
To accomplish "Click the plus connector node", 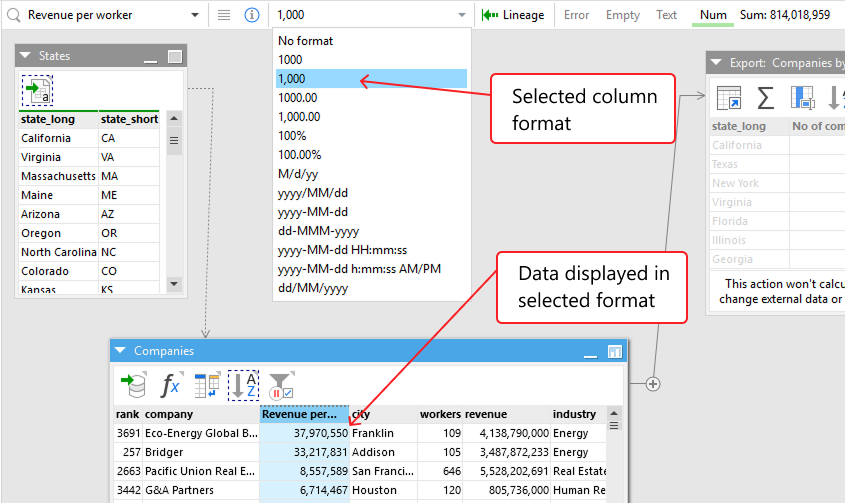I will click(653, 384).
